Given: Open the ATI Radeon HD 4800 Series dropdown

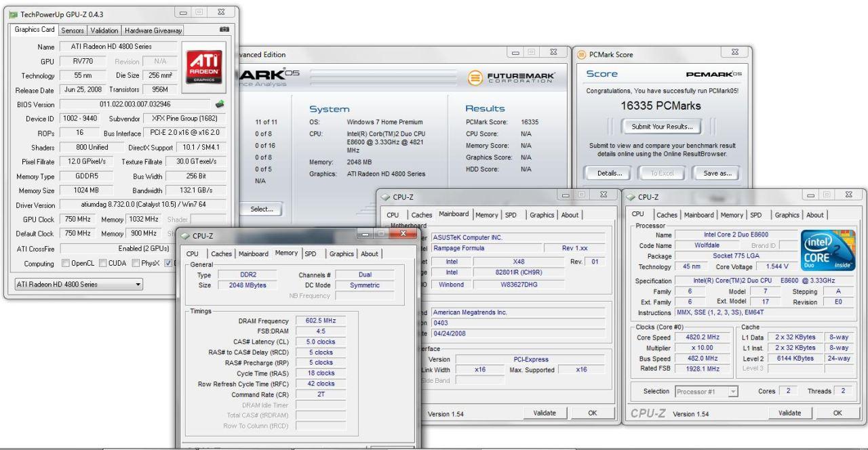Looking at the screenshot, I should click(x=79, y=285).
